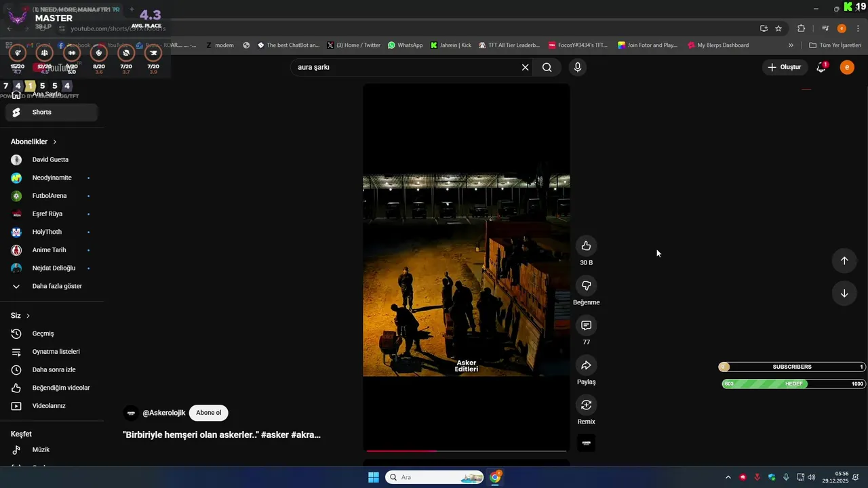Subscribe with Abone ol button
Viewport: 868px width, 488px height.
[209, 413]
